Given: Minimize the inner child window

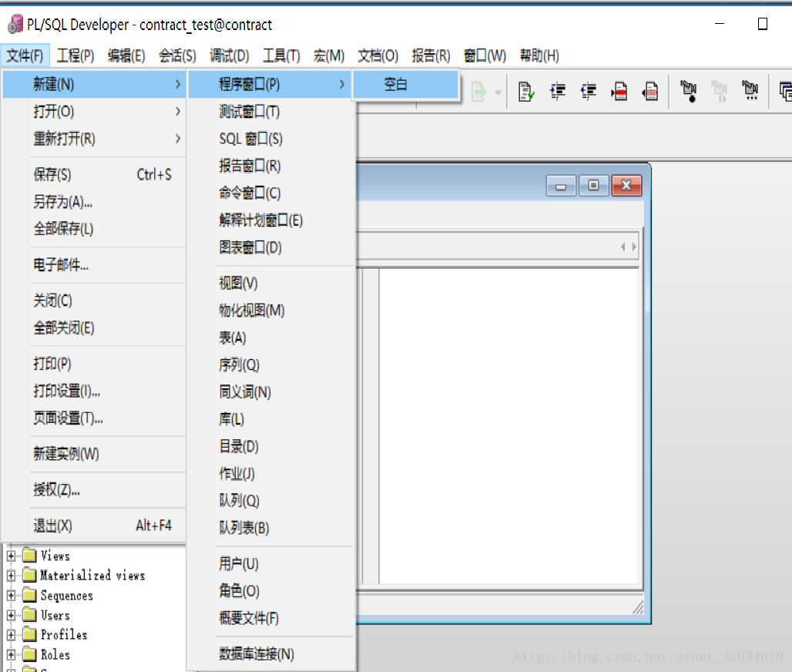Looking at the screenshot, I should click(561, 186).
